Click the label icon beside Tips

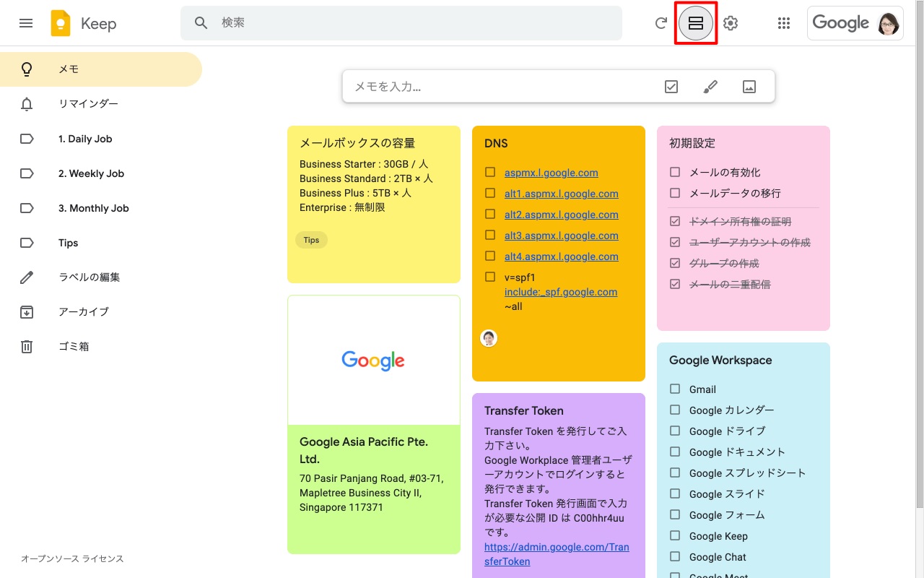tap(27, 243)
